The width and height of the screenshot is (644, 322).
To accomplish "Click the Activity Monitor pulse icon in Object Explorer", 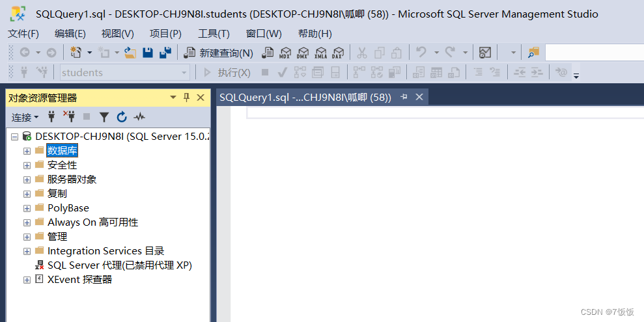I will [x=139, y=117].
